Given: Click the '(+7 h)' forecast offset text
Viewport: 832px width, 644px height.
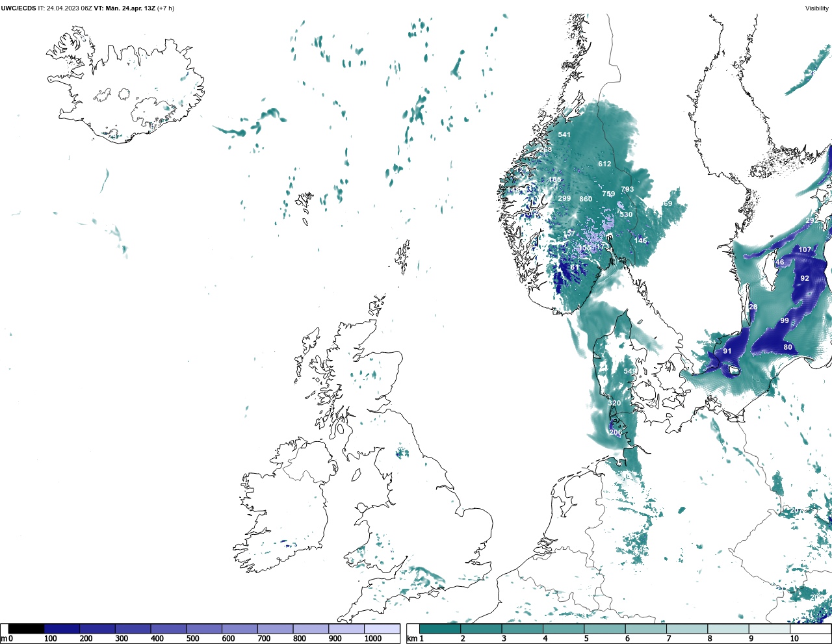Looking at the screenshot, I should point(166,8).
